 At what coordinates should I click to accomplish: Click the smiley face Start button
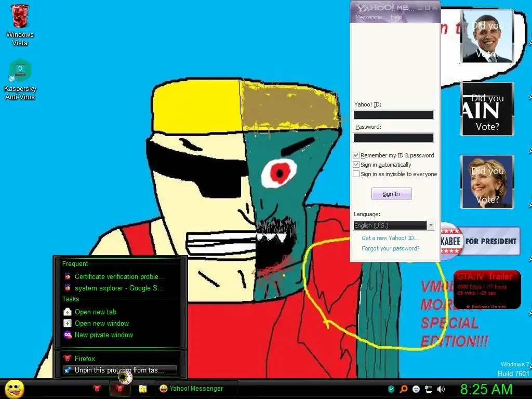[x=14, y=389]
